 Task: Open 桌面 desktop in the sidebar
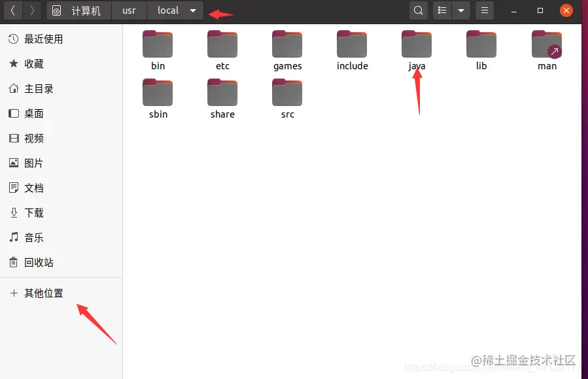[x=61, y=114]
